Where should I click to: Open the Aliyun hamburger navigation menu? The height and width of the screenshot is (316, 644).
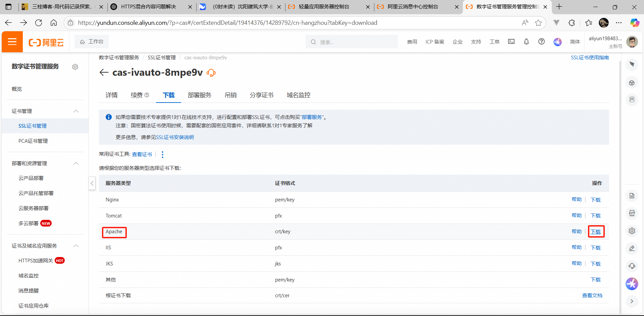[x=12, y=42]
